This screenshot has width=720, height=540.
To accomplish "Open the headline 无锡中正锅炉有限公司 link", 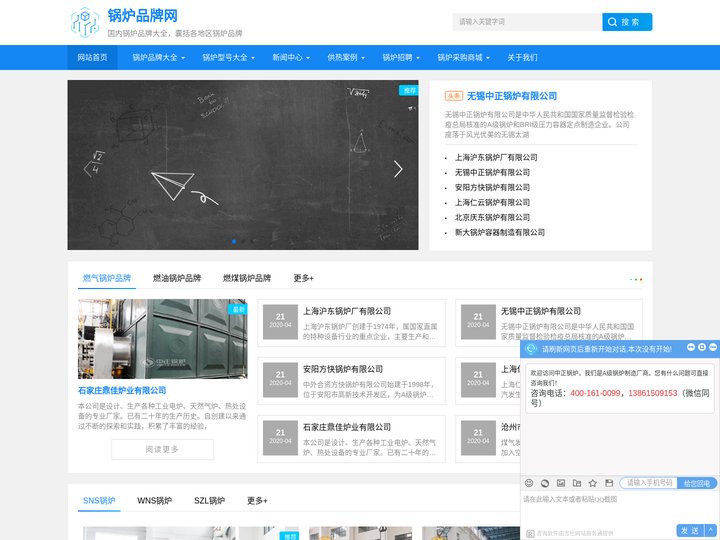I will (x=512, y=96).
